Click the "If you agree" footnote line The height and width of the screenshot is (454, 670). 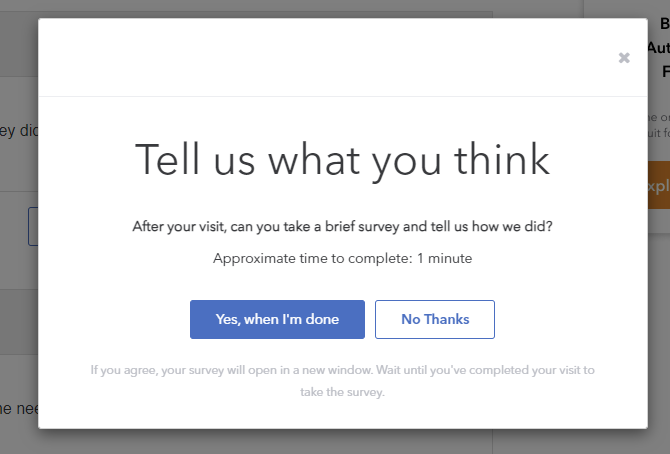[342, 370]
